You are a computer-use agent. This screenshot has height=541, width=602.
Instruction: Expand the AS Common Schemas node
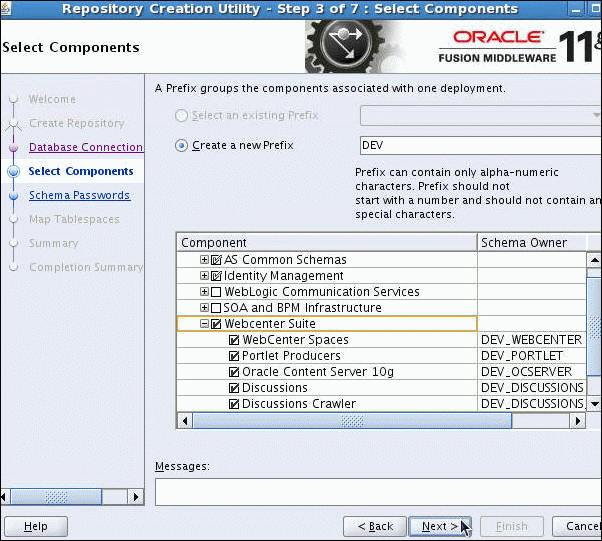[204, 260]
